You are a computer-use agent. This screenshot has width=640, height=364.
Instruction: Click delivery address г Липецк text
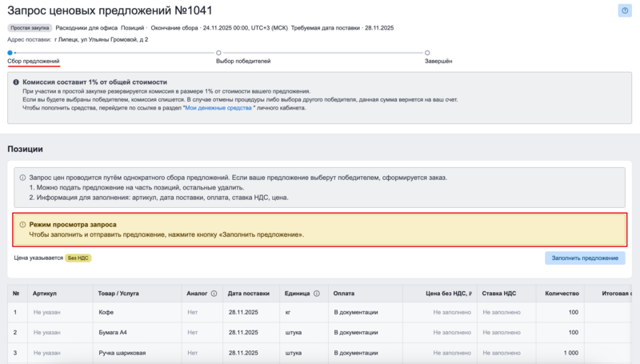[x=102, y=39]
